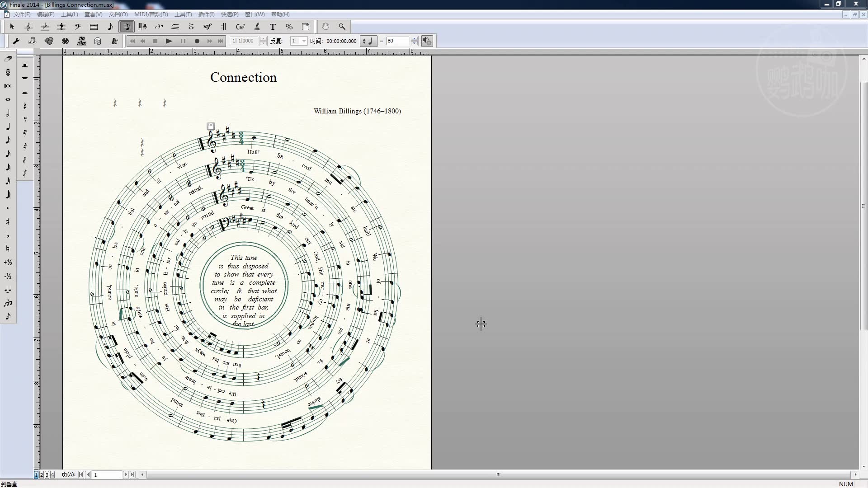Screen dimensions: 868x488
Task: Go to next page with navigation arrow
Action: (x=126, y=475)
